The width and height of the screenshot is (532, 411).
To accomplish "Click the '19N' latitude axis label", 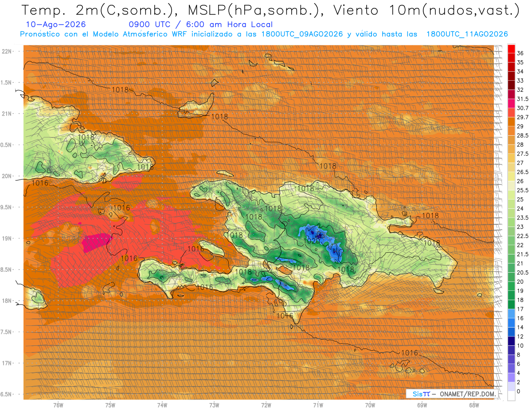I will point(8,238).
